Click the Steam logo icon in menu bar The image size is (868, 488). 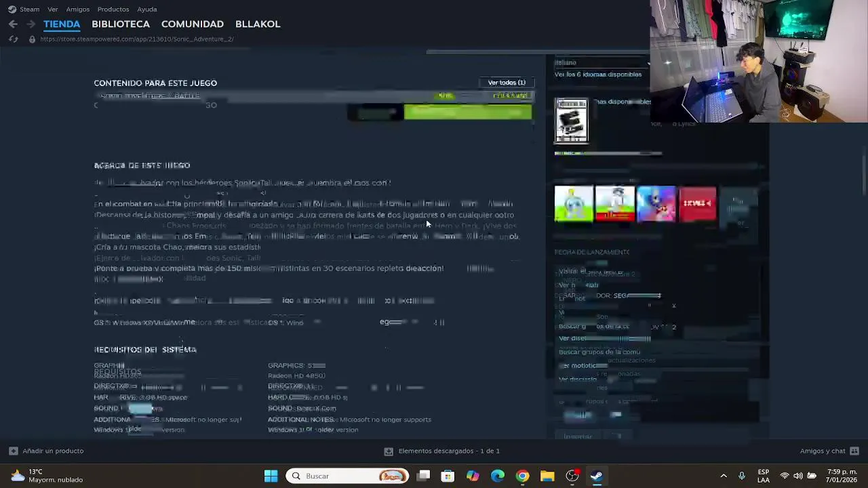coord(12,9)
